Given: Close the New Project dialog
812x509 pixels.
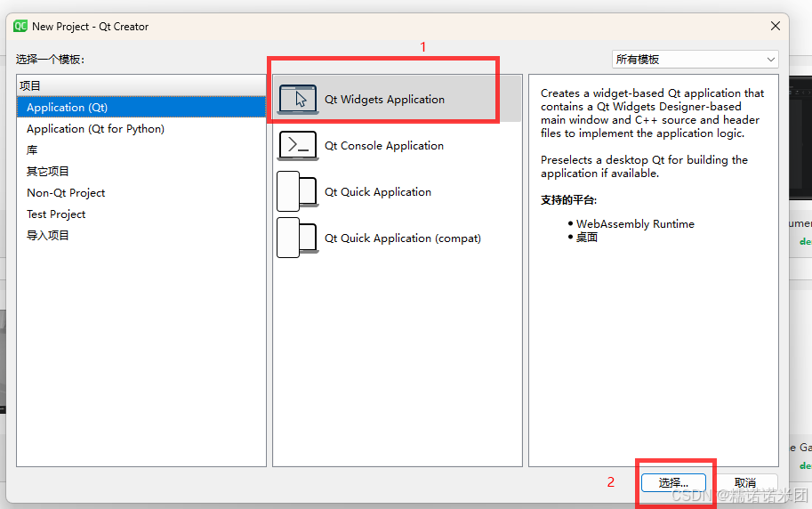Looking at the screenshot, I should [776, 26].
